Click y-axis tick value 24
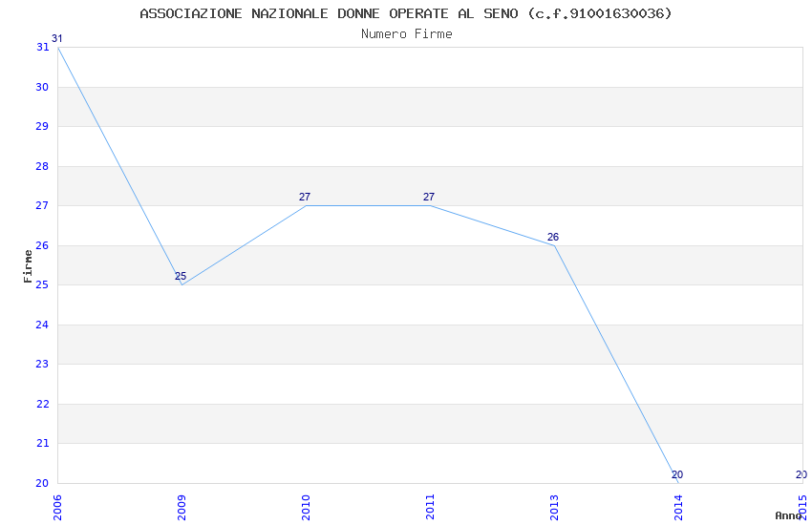Image resolution: width=812 pixels, height=525 pixels. [42, 325]
